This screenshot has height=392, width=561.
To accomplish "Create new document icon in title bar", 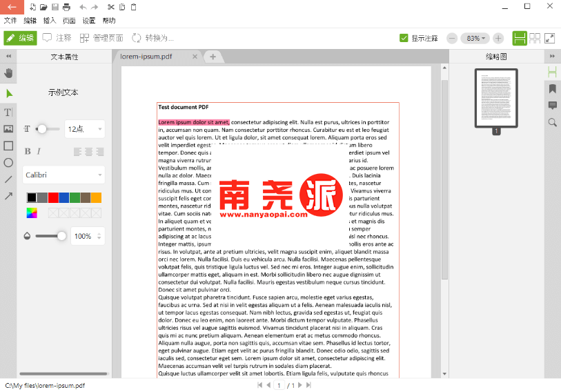I will click(32, 7).
